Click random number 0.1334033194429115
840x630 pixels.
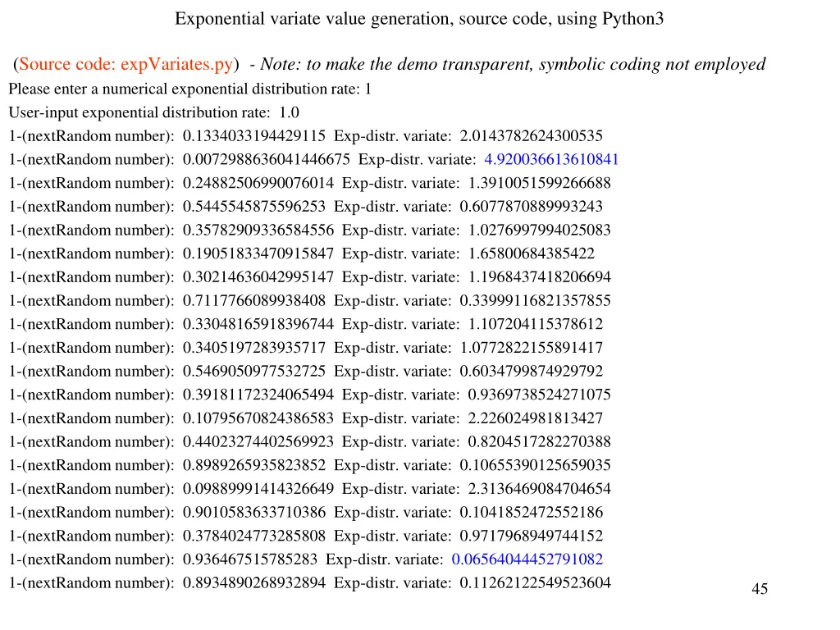254,136
